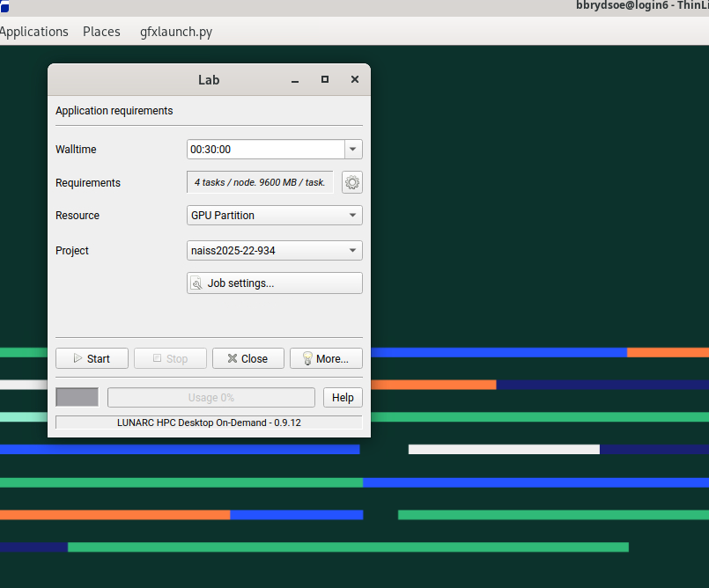Image resolution: width=709 pixels, height=588 pixels.
Task: Click the Stop button
Action: tap(170, 358)
